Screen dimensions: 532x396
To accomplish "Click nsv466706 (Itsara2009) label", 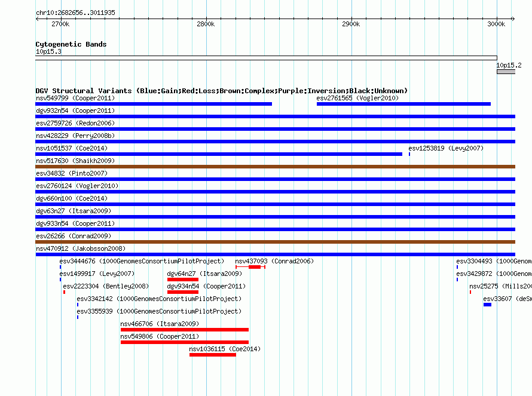I will point(160,324).
